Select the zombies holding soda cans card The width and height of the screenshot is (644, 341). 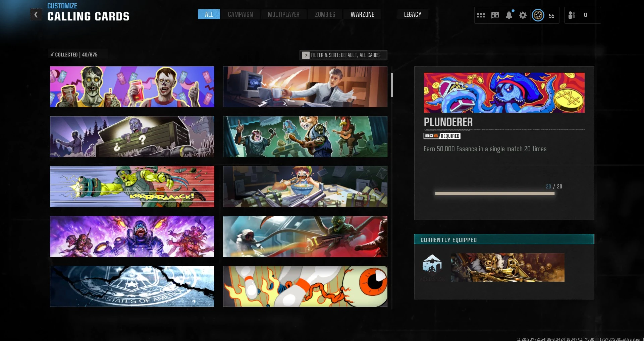coord(132,87)
